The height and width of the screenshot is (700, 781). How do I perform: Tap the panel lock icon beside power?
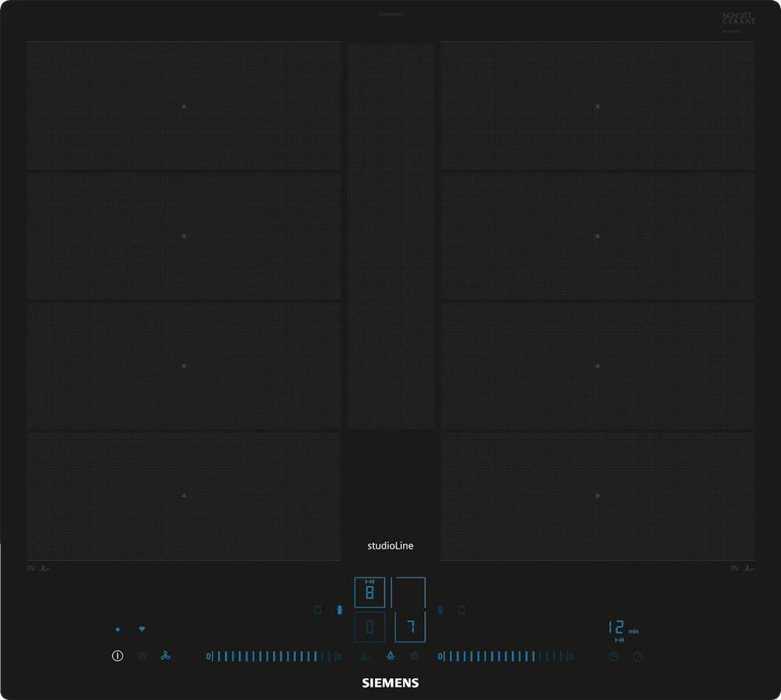click(x=141, y=656)
